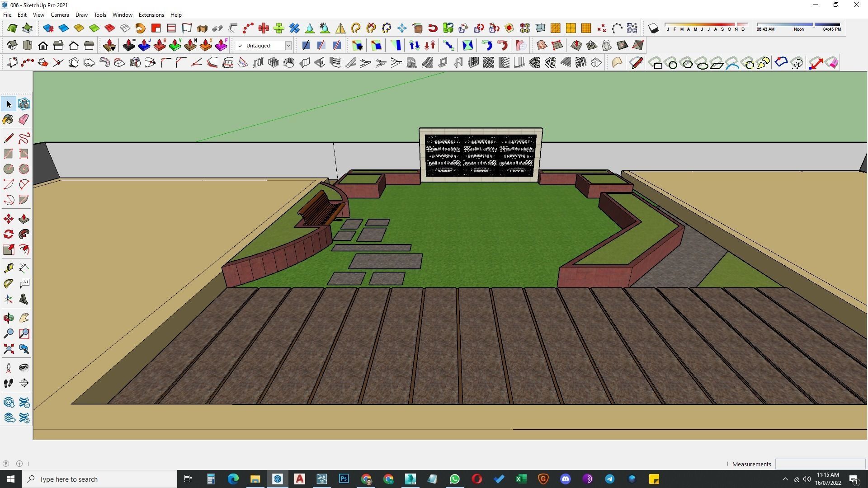Click the Measurements input box
868x488 pixels.
[x=820, y=464]
